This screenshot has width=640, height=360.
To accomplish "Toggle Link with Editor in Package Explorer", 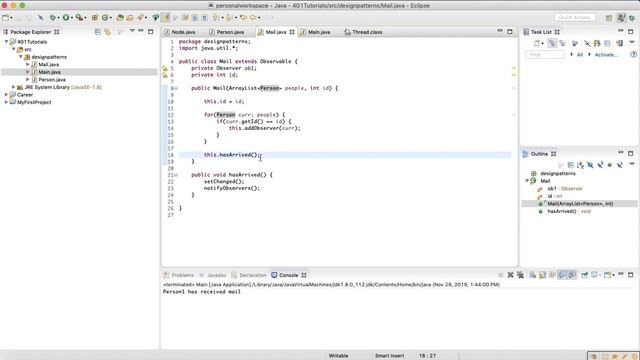I will tap(108, 32).
